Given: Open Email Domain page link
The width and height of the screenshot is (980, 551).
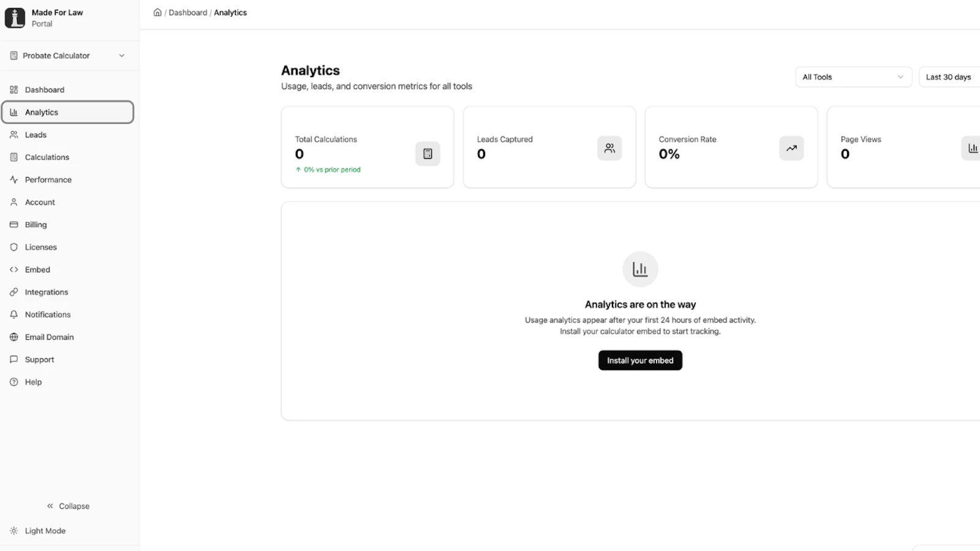Looking at the screenshot, I should 67,337.
